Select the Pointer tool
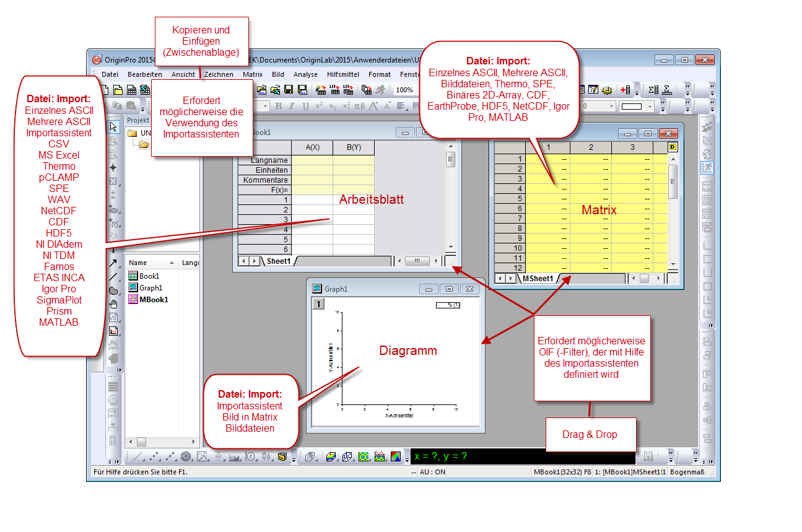802x532 pixels. tap(113, 127)
